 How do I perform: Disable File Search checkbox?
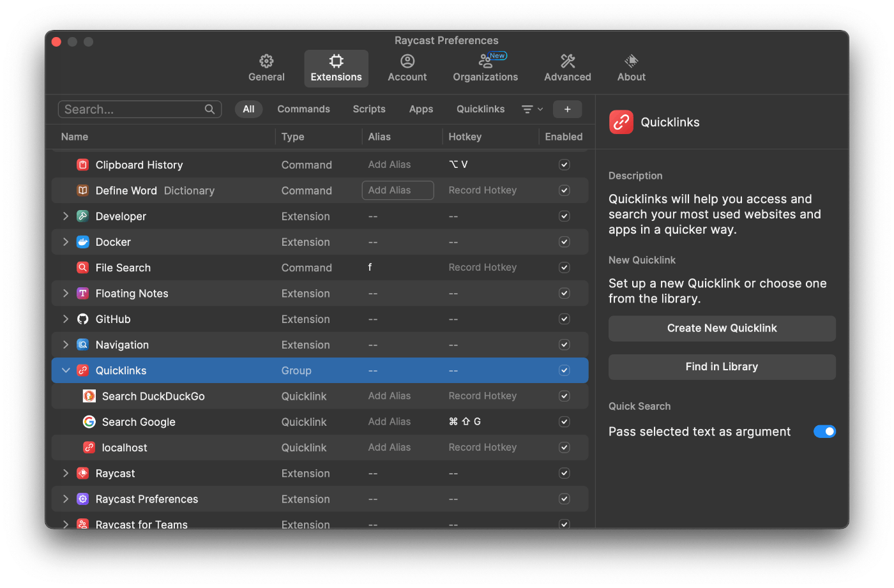(x=564, y=268)
